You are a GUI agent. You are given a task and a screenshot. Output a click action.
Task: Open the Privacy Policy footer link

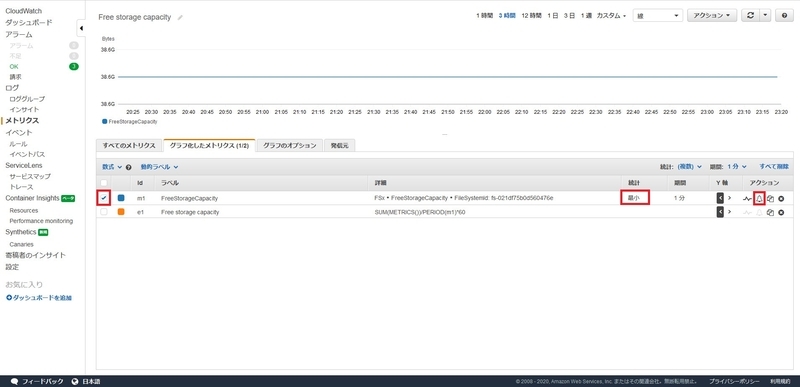[x=734, y=381]
